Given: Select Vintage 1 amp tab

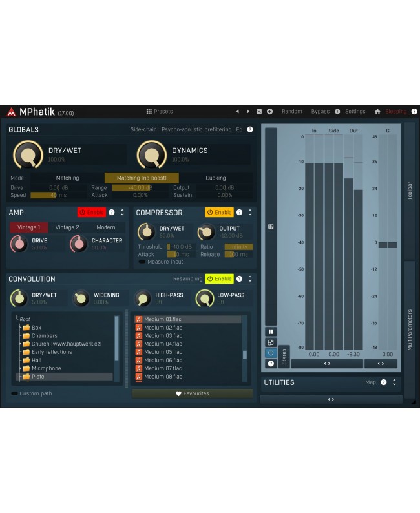Looking at the screenshot, I should pyautogui.click(x=29, y=227).
